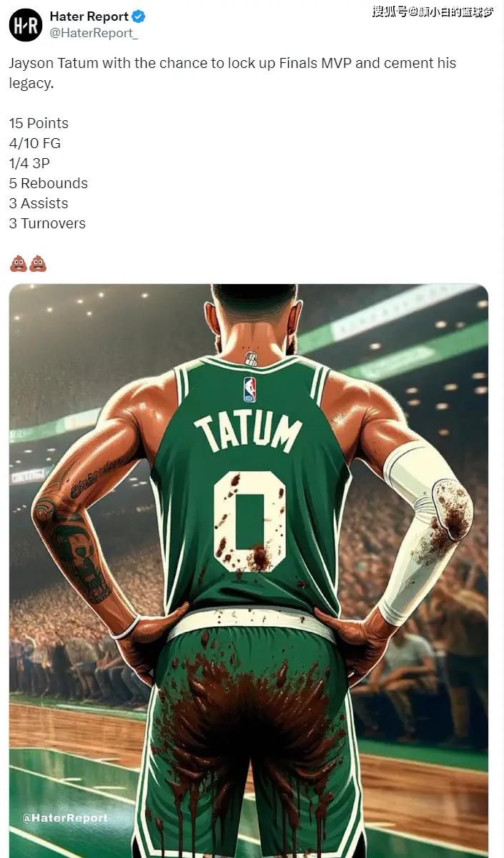Viewport: 504px width, 858px height.
Task: Click the white wristband on left wrist
Action: (126, 629)
